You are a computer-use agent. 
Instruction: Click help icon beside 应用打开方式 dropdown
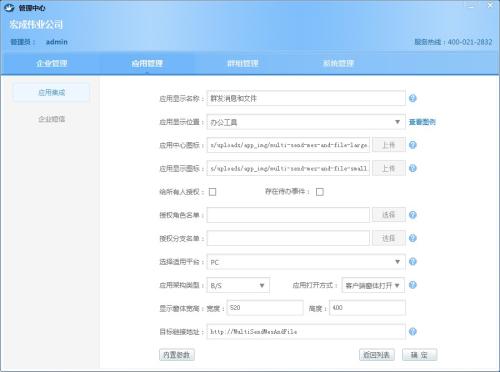tap(413, 285)
